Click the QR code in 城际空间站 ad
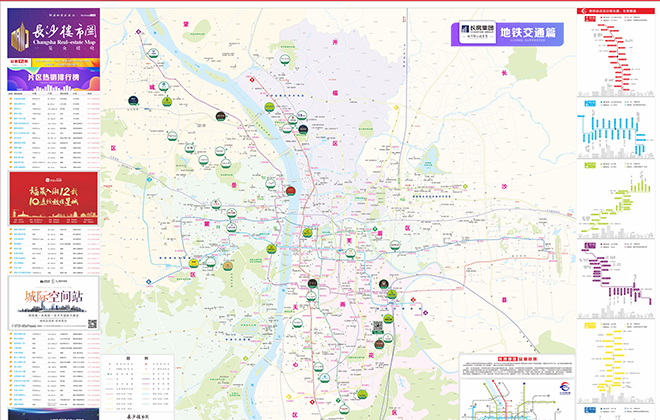 point(92,324)
